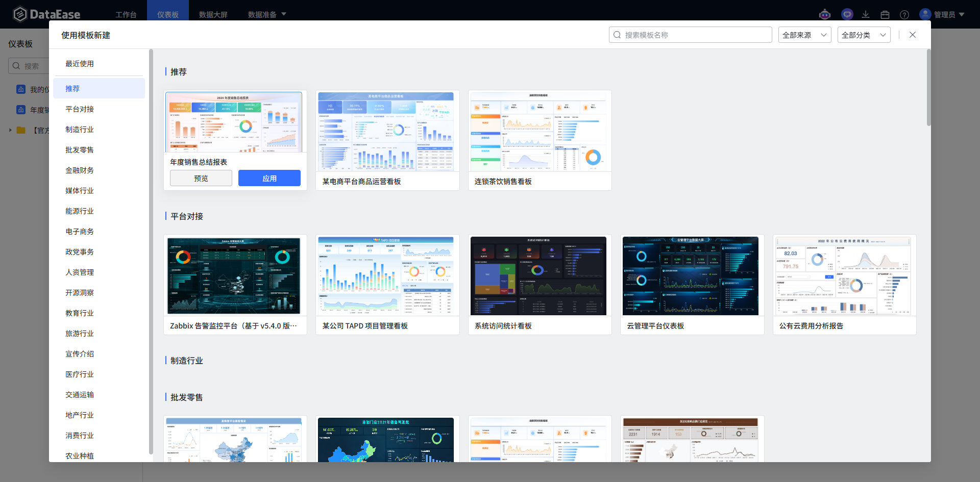This screenshot has height=482, width=980.
Task: Open the Zabbix 告警监控平台 template
Action: click(x=235, y=285)
